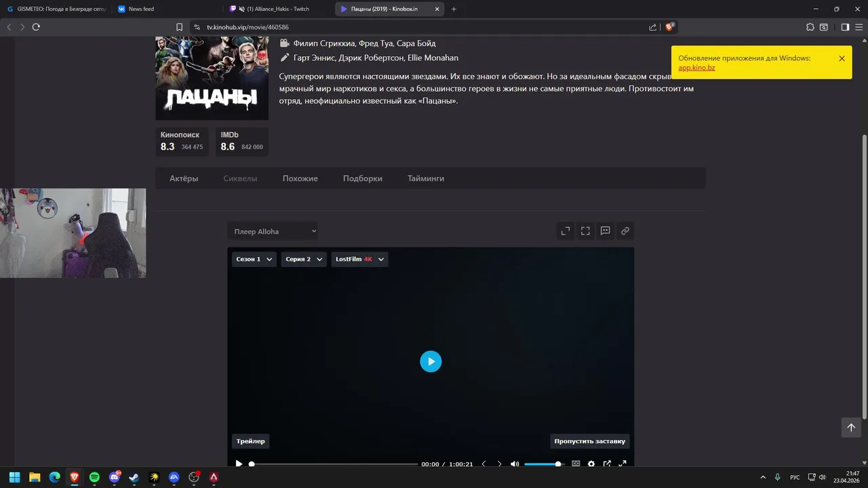Toggle subtitles CC button in player

coord(576,464)
